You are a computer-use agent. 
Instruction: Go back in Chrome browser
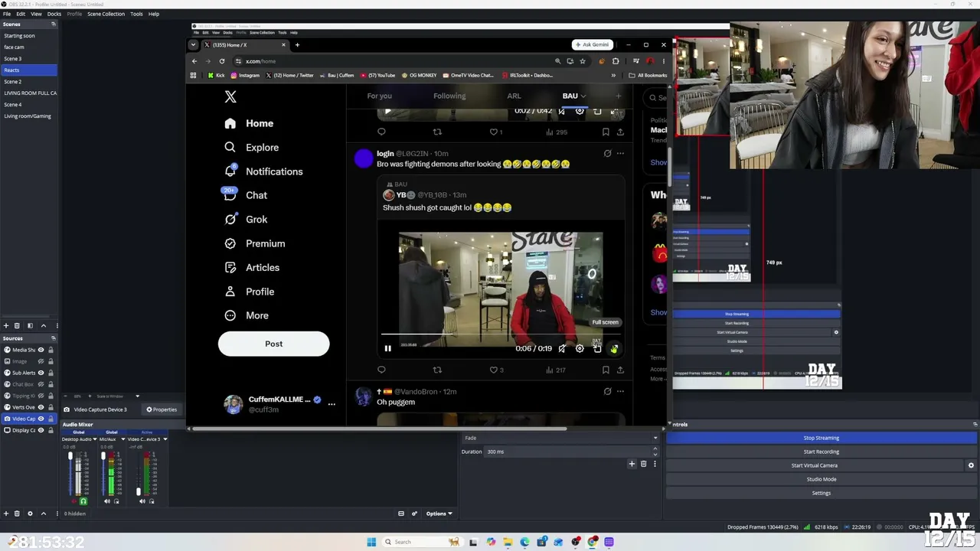point(194,61)
